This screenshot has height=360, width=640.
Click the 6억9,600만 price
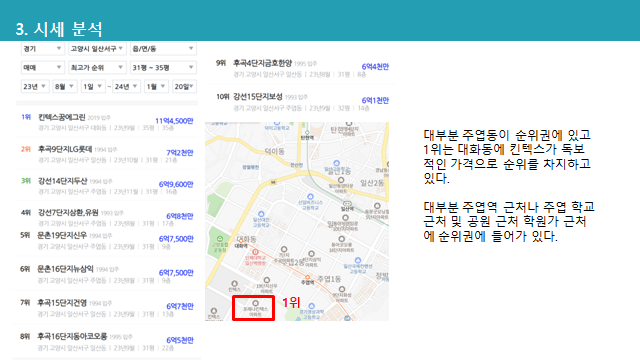point(176,184)
